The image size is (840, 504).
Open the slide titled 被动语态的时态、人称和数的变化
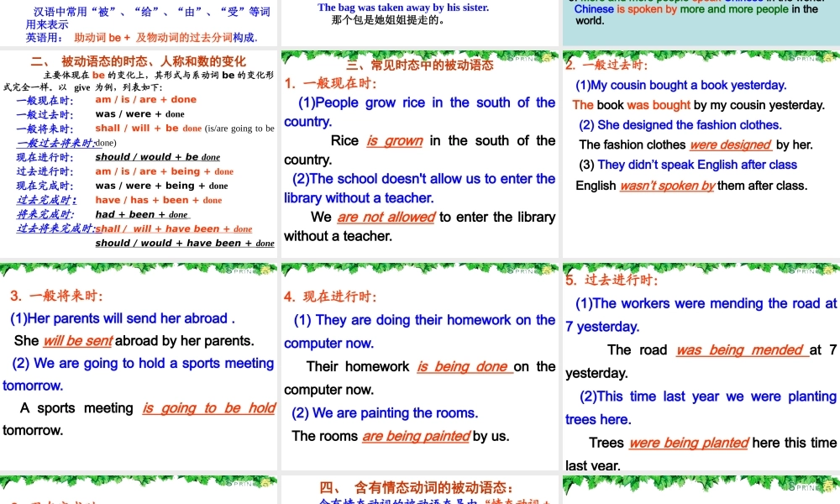(139, 155)
